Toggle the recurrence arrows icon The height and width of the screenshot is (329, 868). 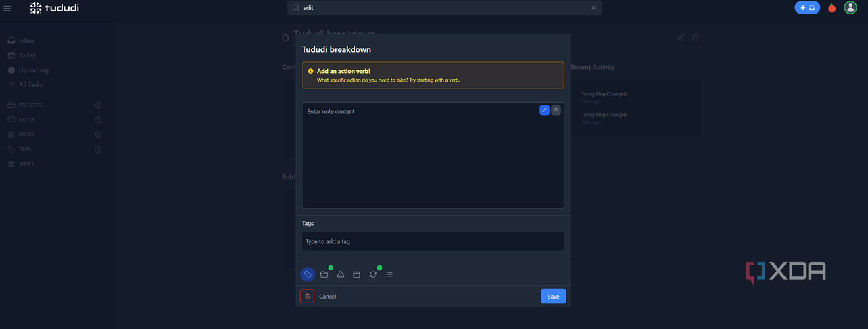(x=373, y=274)
